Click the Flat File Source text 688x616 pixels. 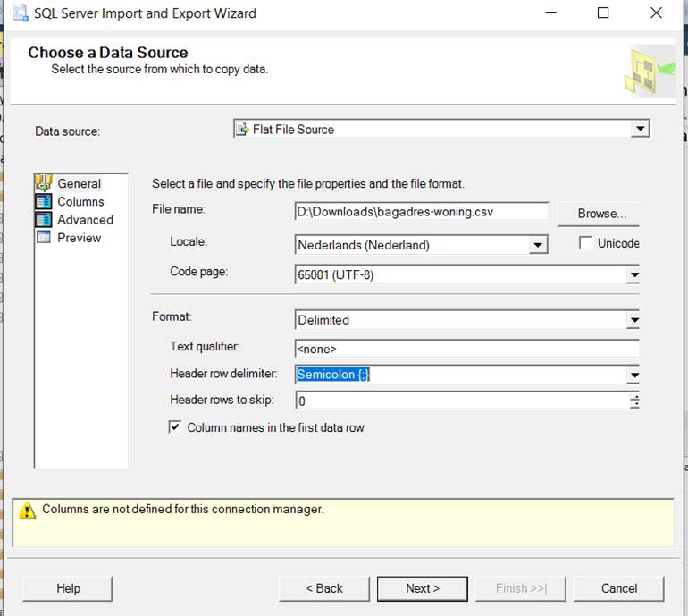(x=294, y=129)
